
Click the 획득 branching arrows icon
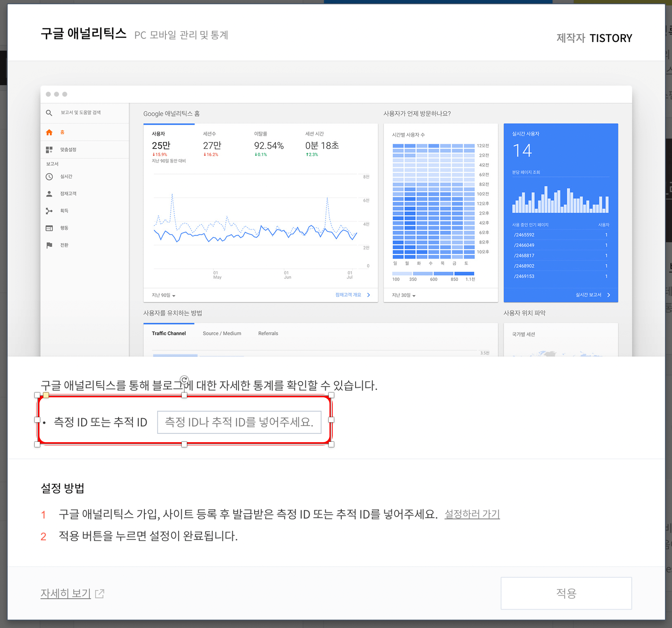[49, 211]
